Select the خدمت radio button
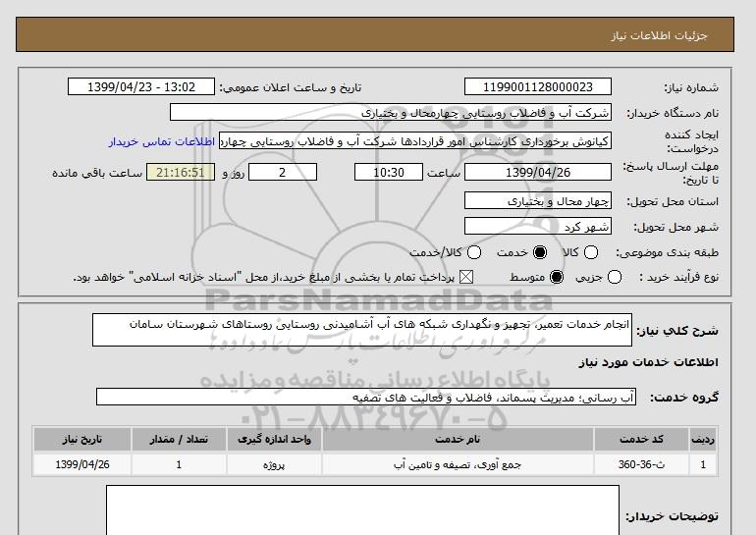 [x=540, y=252]
